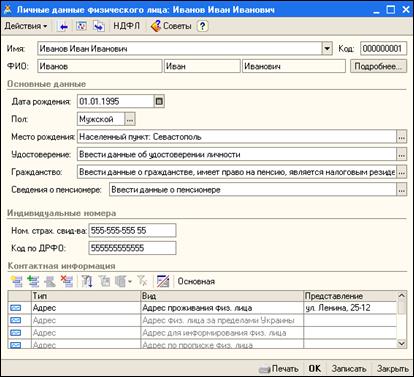The height and width of the screenshot is (377, 414).
Task: Click the contact table scrollbar down arrow
Action: point(402,343)
